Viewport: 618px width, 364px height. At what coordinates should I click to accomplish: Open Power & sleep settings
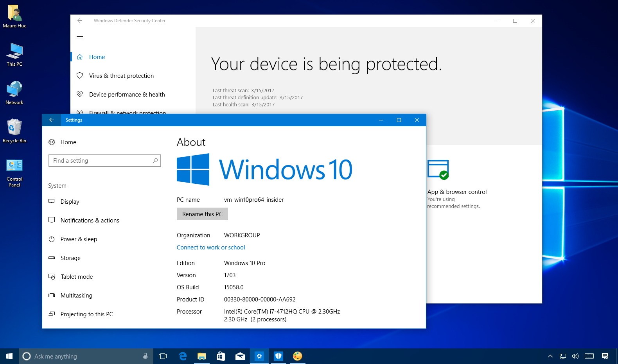tap(79, 239)
